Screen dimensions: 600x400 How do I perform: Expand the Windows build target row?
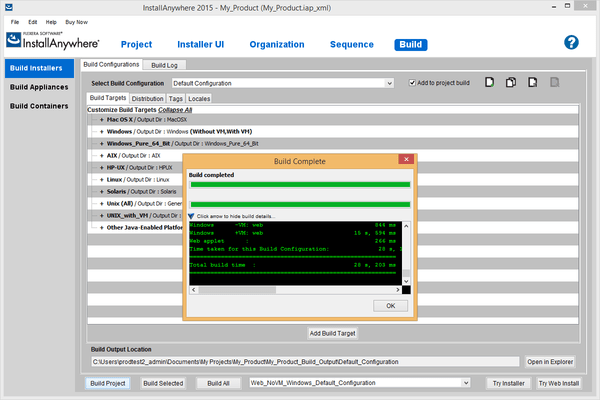pyautogui.click(x=102, y=132)
